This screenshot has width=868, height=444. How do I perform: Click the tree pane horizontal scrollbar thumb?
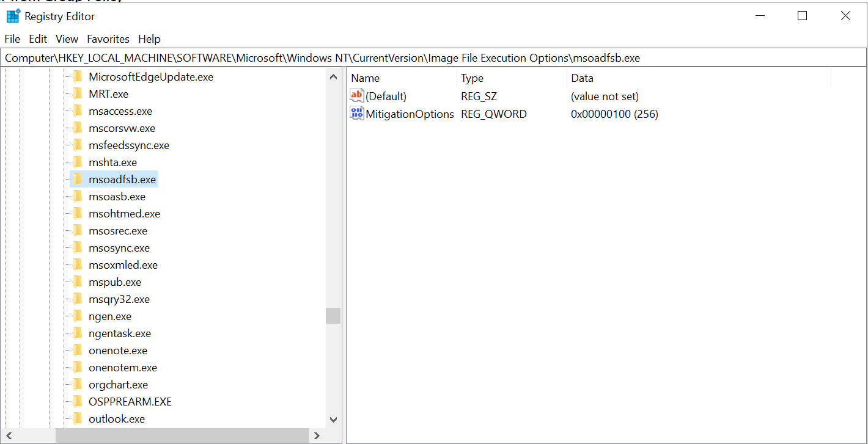pos(182,435)
